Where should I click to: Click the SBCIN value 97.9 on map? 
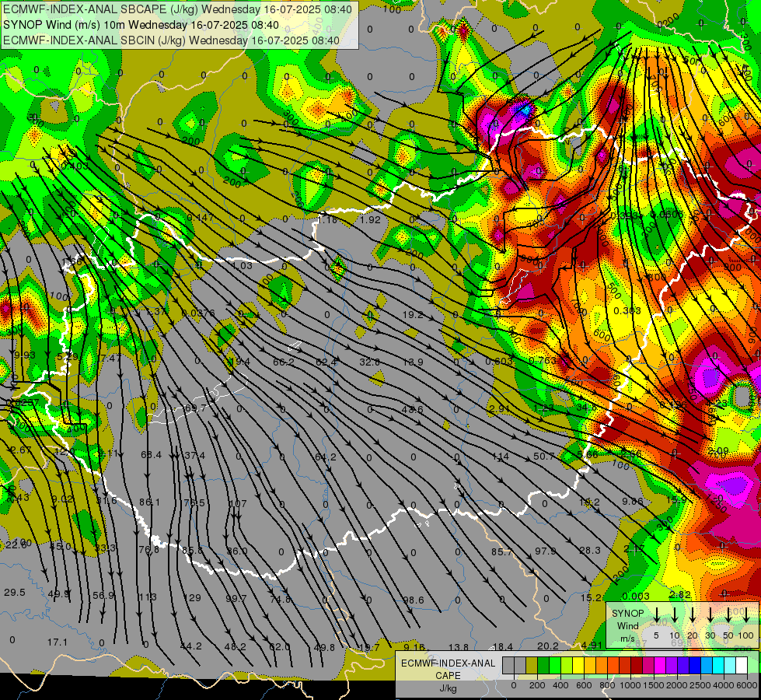(546, 551)
